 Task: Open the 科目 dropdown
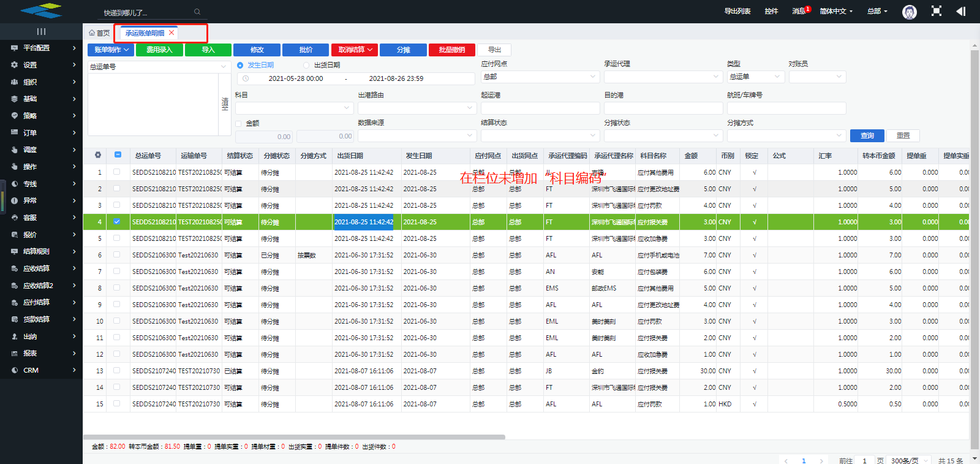[294, 108]
